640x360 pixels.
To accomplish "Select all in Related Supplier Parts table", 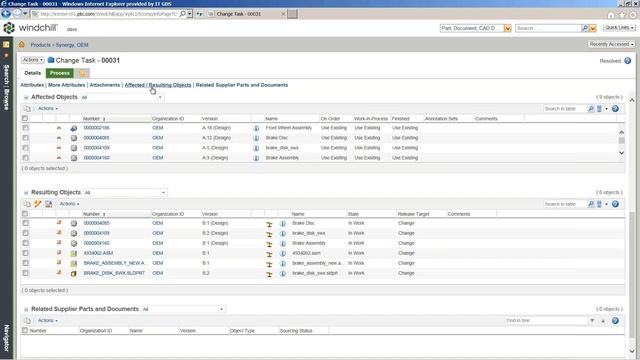I will click(x=25, y=330).
